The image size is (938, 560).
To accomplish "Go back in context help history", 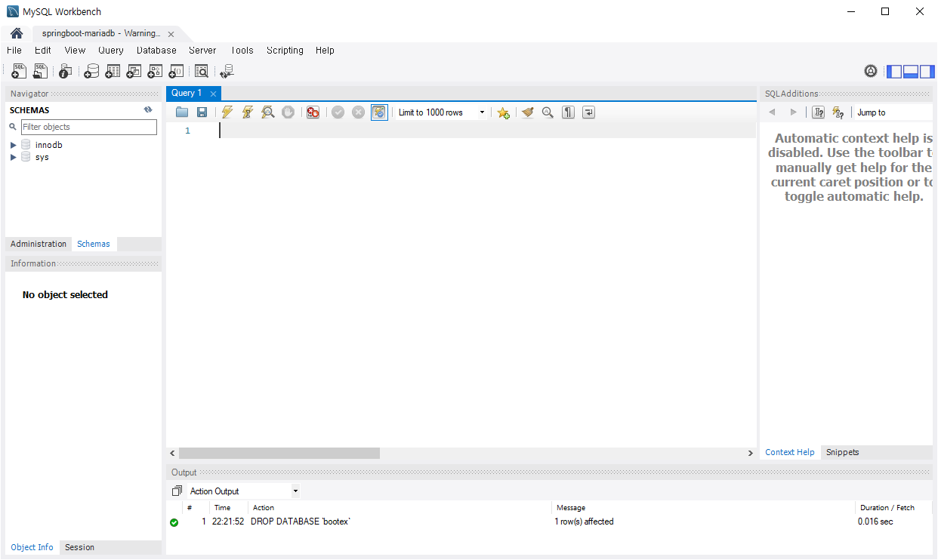I will pyautogui.click(x=772, y=112).
